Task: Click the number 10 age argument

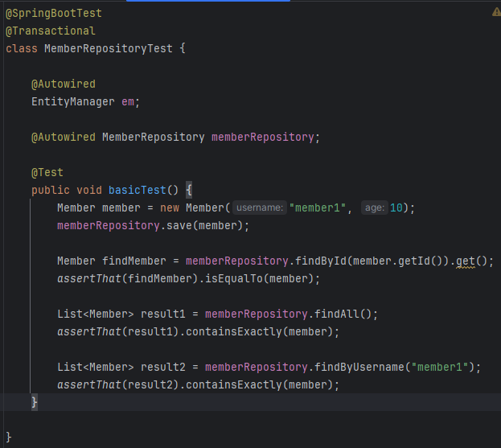Action: coord(396,208)
